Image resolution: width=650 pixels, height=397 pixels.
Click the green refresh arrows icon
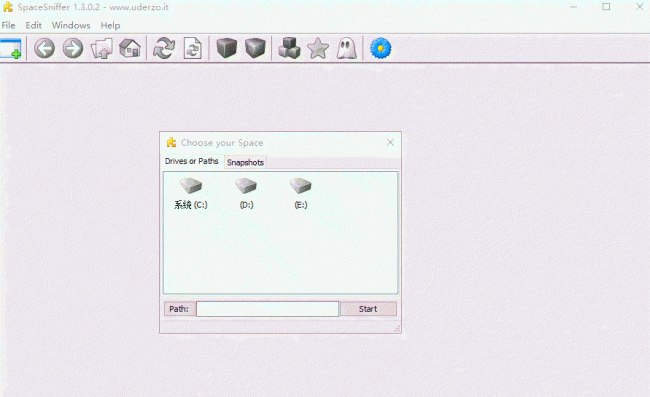(x=164, y=48)
